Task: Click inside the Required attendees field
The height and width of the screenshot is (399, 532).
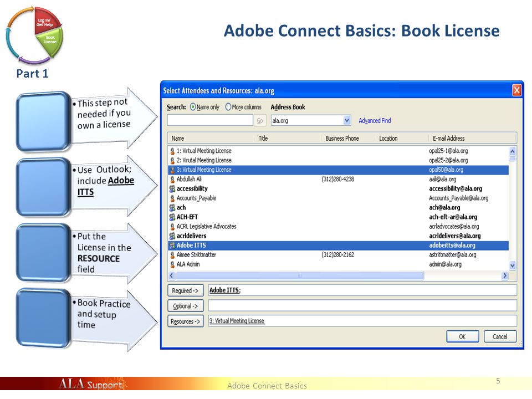Action: tap(362, 290)
